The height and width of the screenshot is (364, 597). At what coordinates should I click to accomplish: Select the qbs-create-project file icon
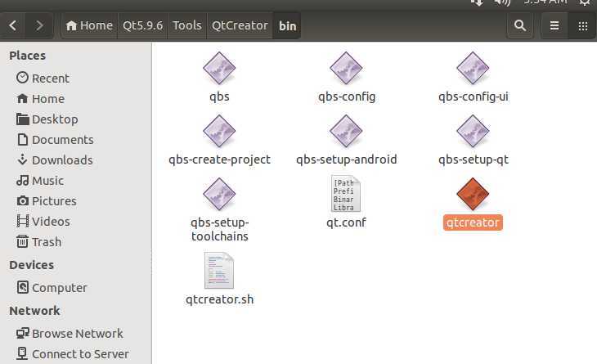(x=219, y=131)
